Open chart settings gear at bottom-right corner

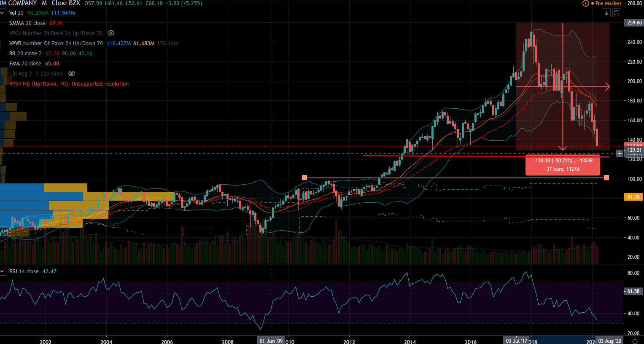pos(635,341)
